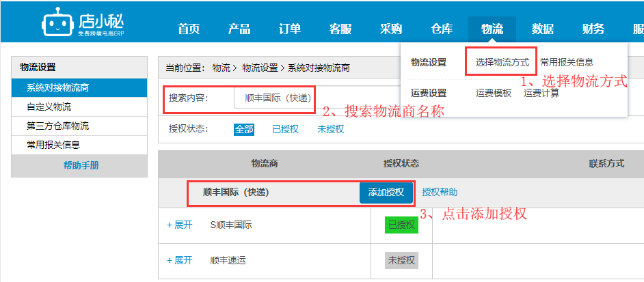Open the 财务 menu
The height and width of the screenshot is (282, 644).
[593, 29]
